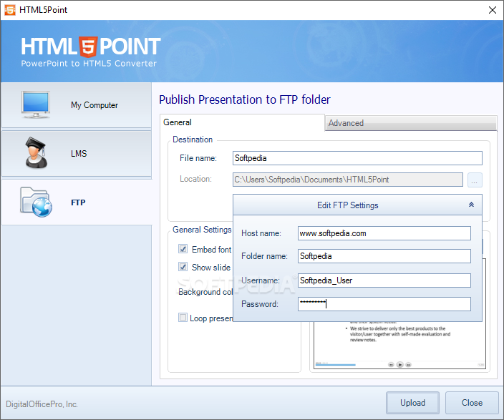
Task: Click the Location path field
Action: click(x=348, y=180)
